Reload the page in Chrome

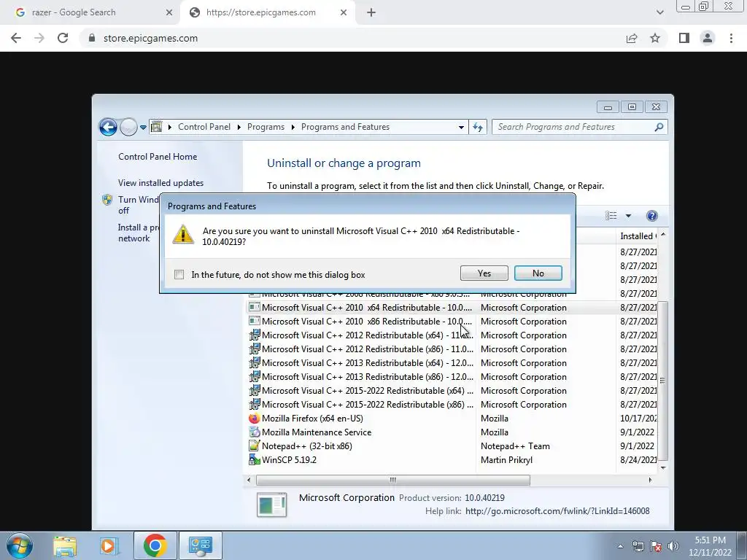pyautogui.click(x=63, y=38)
